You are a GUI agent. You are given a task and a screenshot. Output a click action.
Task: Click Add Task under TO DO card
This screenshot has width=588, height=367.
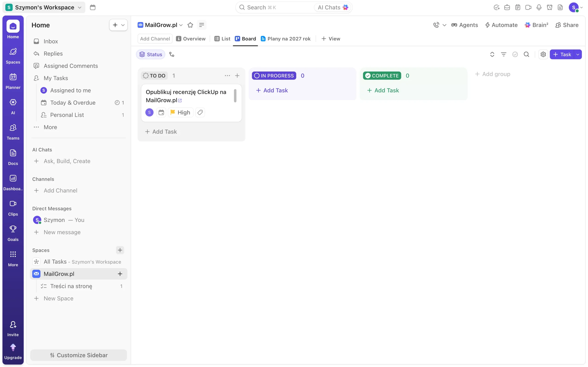[161, 132]
